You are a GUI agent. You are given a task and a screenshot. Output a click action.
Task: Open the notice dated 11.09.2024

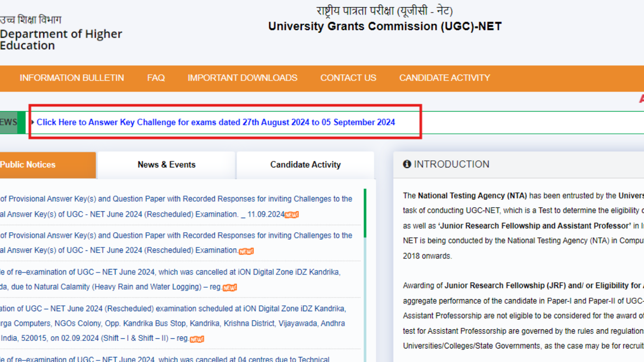click(x=176, y=207)
